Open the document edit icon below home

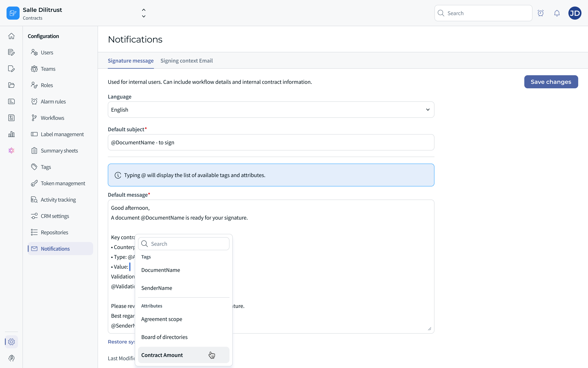click(x=11, y=52)
